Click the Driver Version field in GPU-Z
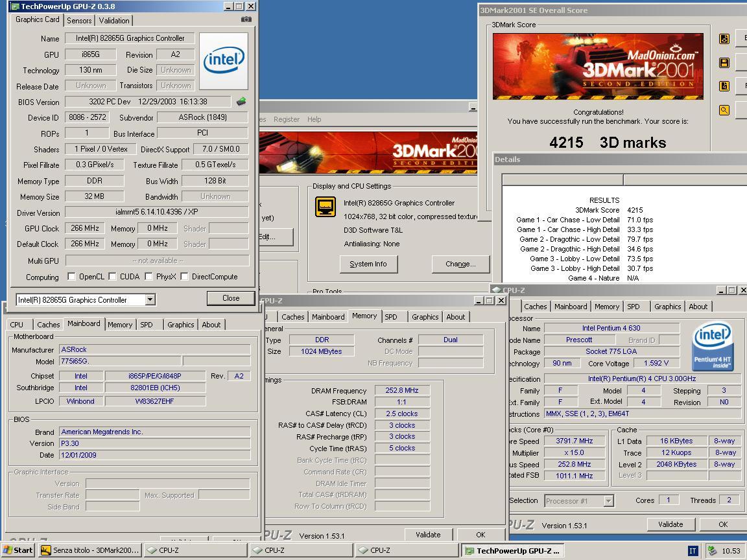The height and width of the screenshot is (560, 747). pos(157,212)
